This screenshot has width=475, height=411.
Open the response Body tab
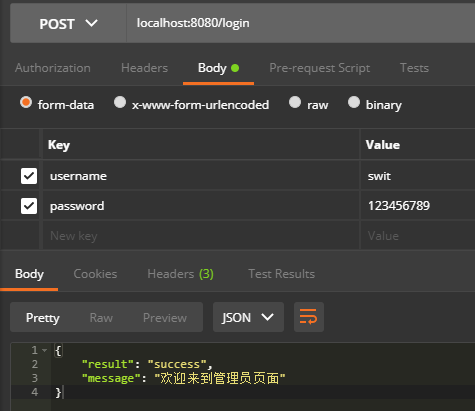pyautogui.click(x=29, y=274)
